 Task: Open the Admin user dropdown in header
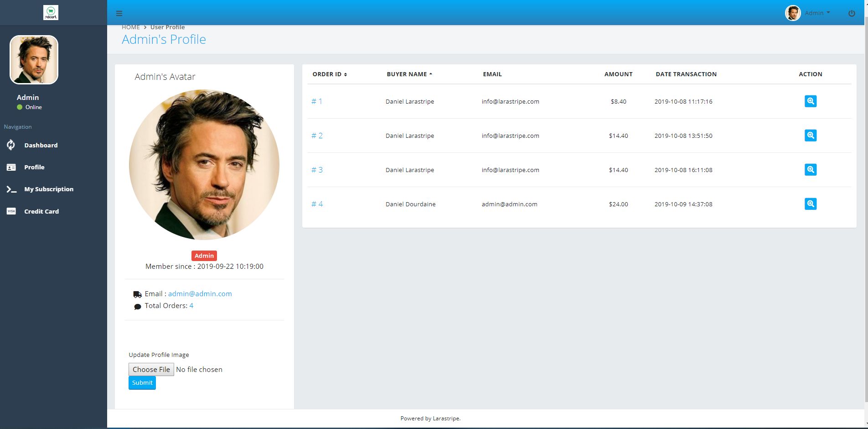(x=817, y=13)
